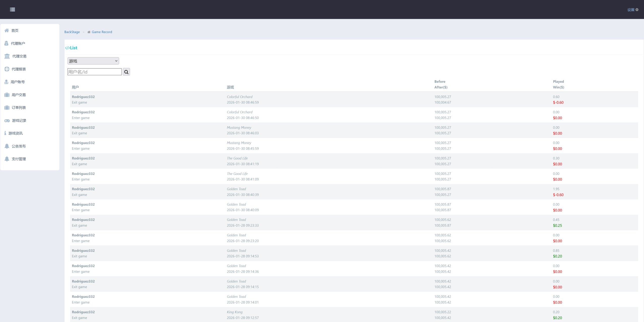Click first Rodriguez332 username in list
The width and height of the screenshot is (644, 322).
click(83, 97)
